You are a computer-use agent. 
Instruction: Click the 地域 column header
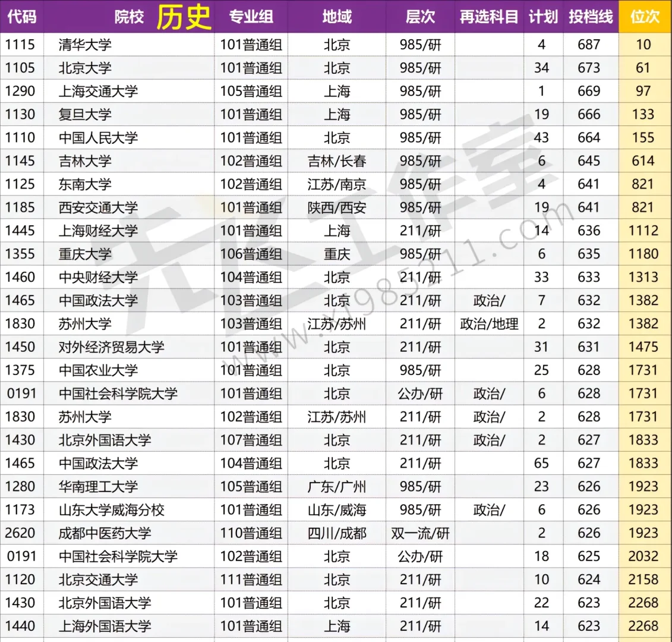[337, 17]
